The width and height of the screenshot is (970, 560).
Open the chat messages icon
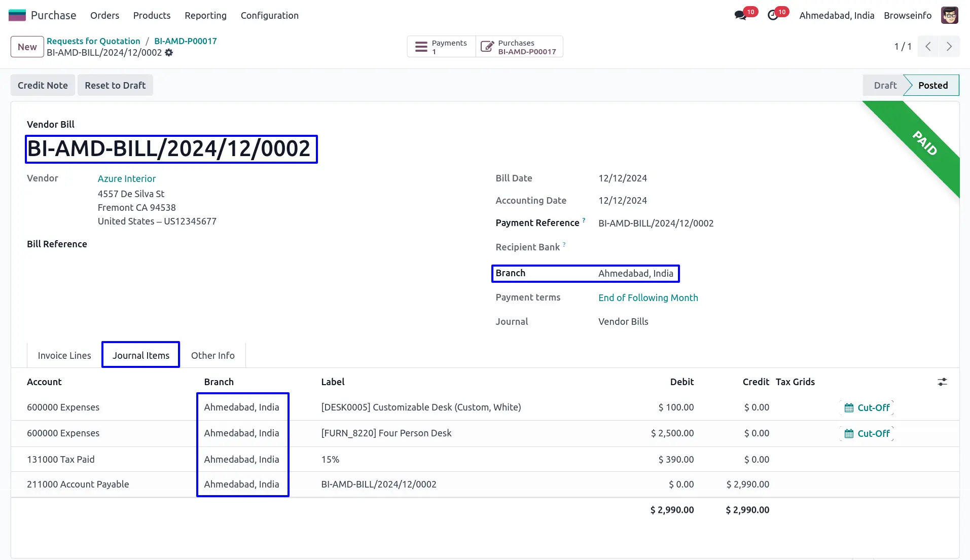pyautogui.click(x=740, y=15)
